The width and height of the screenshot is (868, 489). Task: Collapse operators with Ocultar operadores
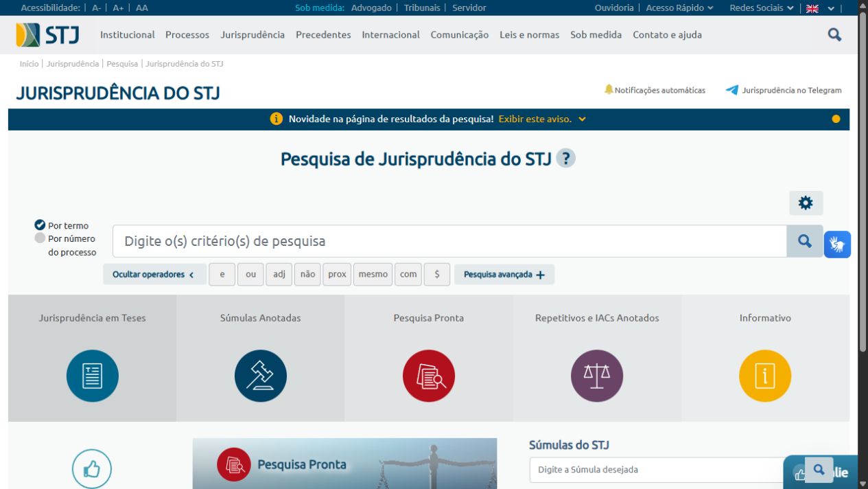point(154,274)
